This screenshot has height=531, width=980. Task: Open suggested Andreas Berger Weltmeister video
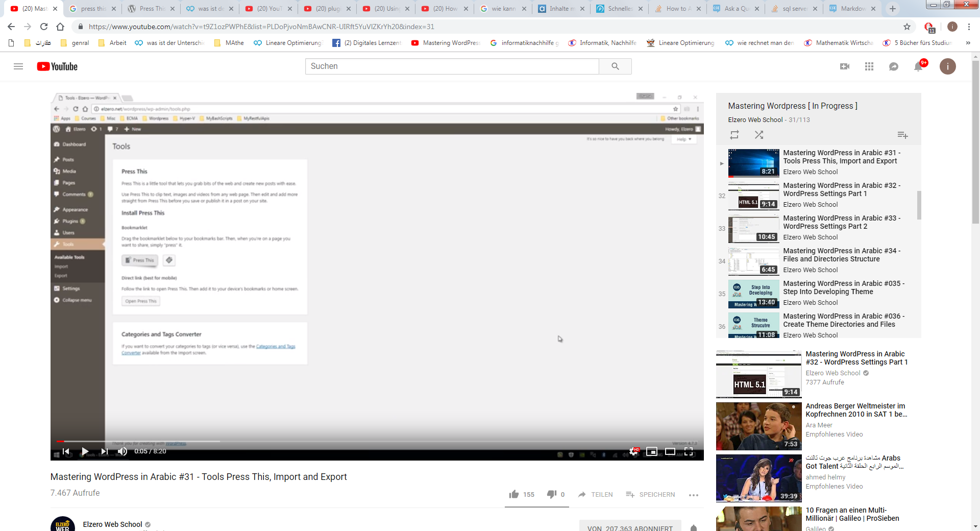tap(819, 426)
